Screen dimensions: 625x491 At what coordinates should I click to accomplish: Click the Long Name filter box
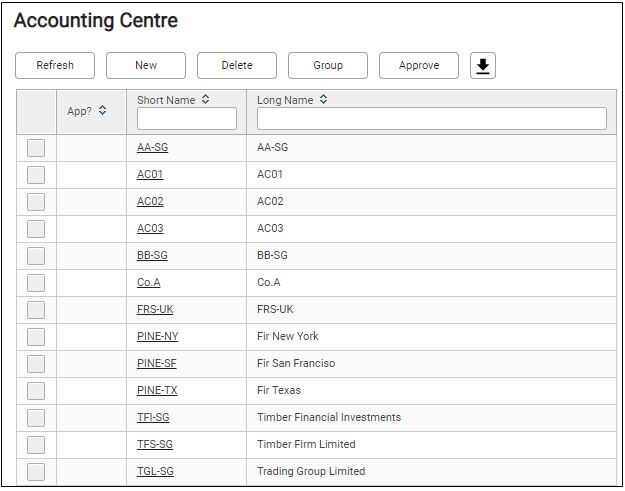[431, 119]
